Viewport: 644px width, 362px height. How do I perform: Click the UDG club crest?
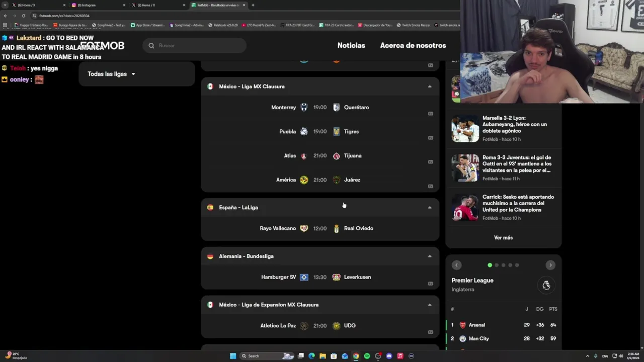click(336, 326)
